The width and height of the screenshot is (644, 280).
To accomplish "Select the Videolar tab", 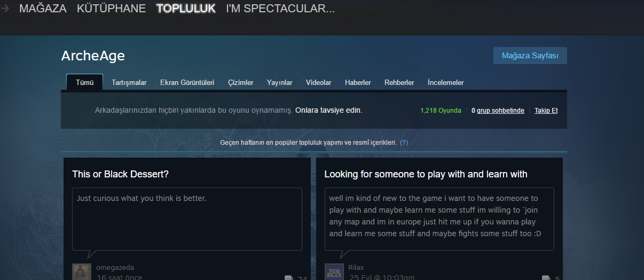I will point(319,82).
